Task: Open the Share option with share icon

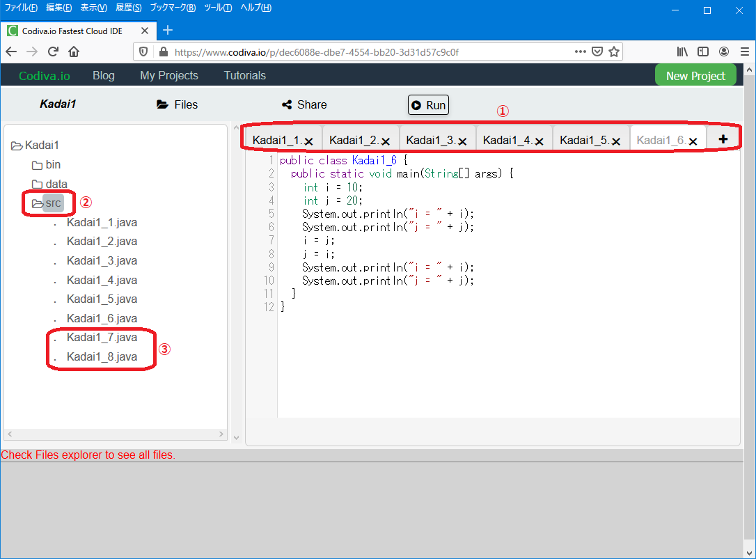Action: [304, 104]
